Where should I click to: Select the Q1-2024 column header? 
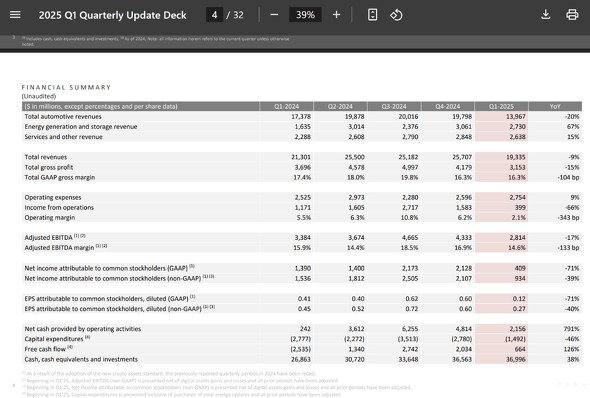tap(286, 106)
